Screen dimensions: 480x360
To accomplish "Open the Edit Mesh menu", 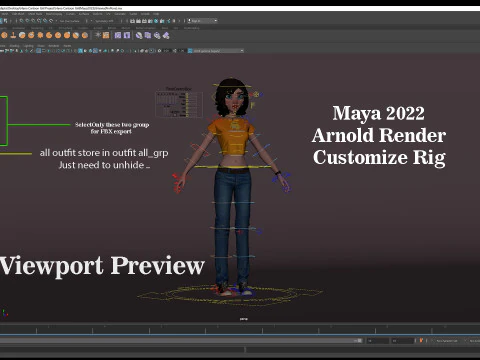I will click(18, 14).
